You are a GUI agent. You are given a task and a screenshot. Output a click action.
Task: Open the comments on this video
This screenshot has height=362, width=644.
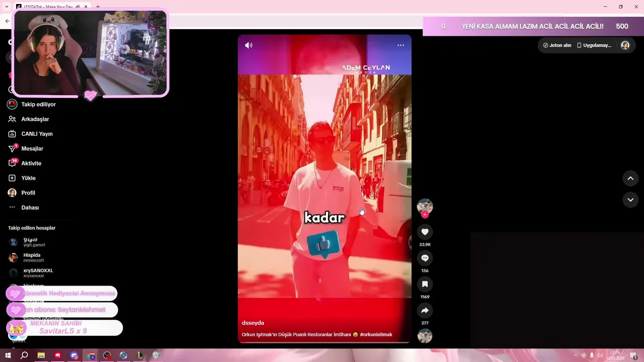(x=425, y=258)
